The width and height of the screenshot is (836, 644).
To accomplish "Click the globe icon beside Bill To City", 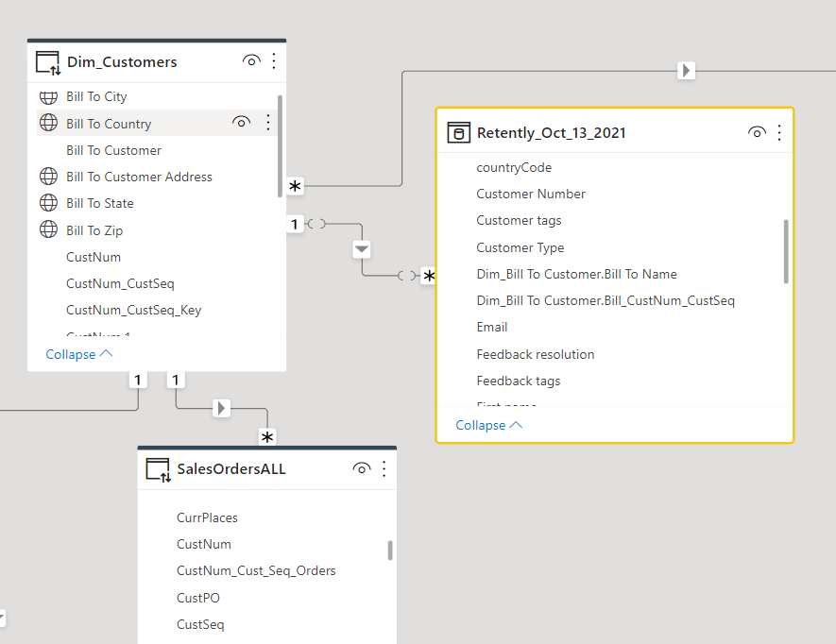I will click(48, 97).
